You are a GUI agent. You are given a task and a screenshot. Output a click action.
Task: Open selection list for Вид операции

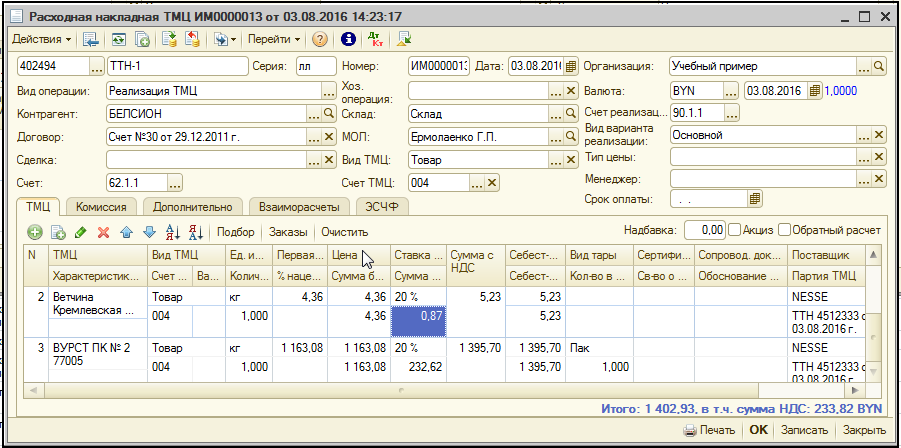point(330,91)
